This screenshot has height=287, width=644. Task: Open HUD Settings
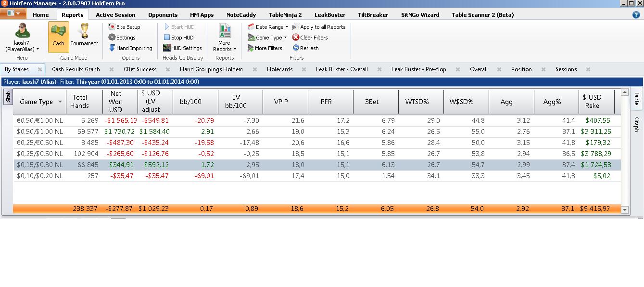182,48
